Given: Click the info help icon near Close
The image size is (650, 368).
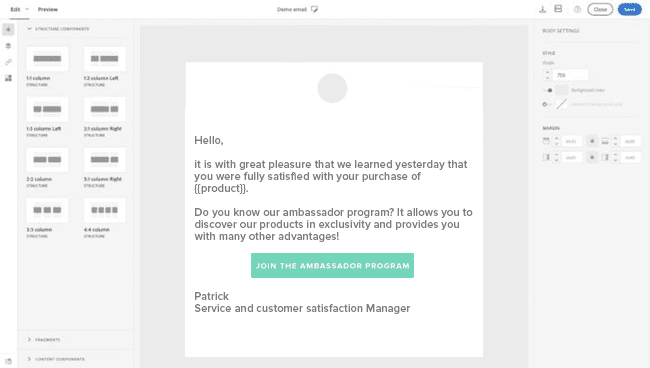Looking at the screenshot, I should point(577,9).
